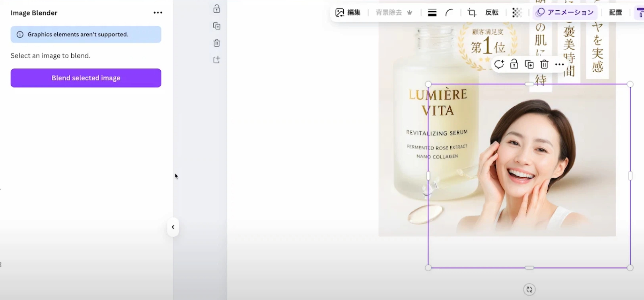Open the transparency checkerboard control
644x300 pixels.
click(517, 13)
